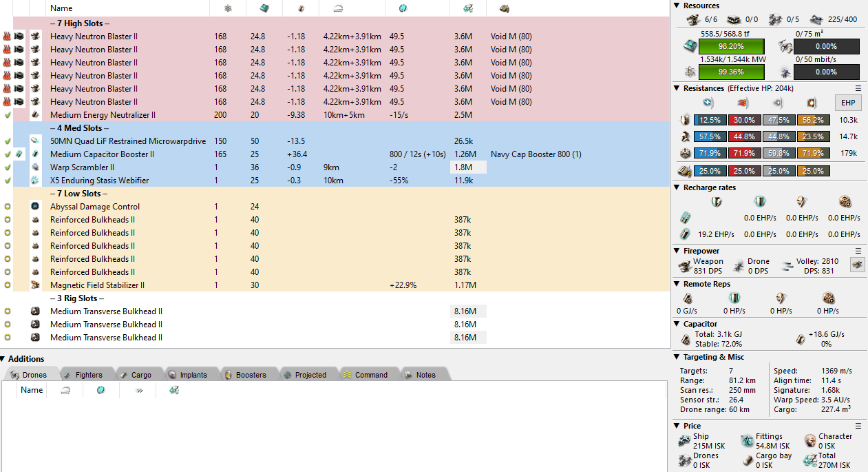Click the icon button right of Firepower DPS

(857, 266)
